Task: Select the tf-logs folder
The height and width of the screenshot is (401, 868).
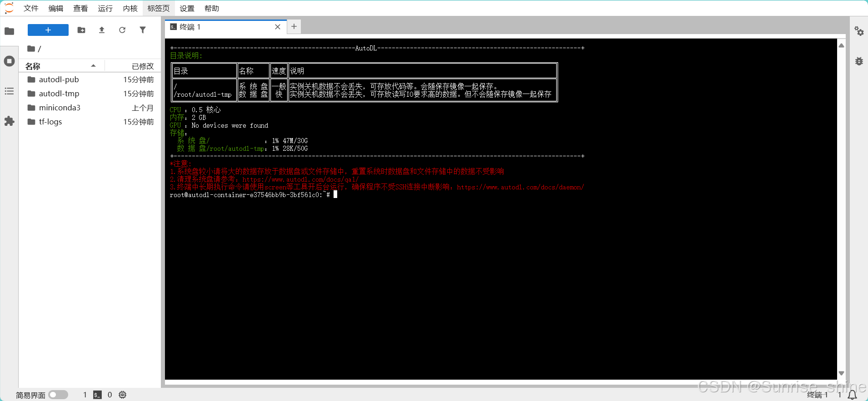Action: 90,122
